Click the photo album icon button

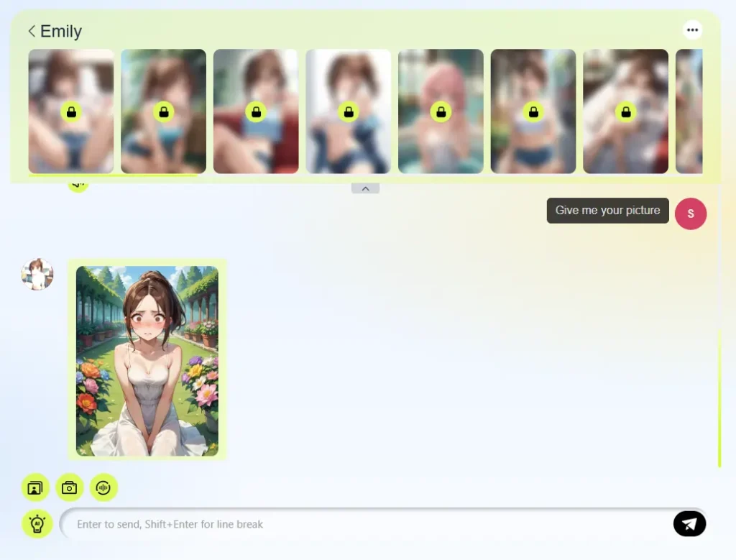tap(35, 487)
